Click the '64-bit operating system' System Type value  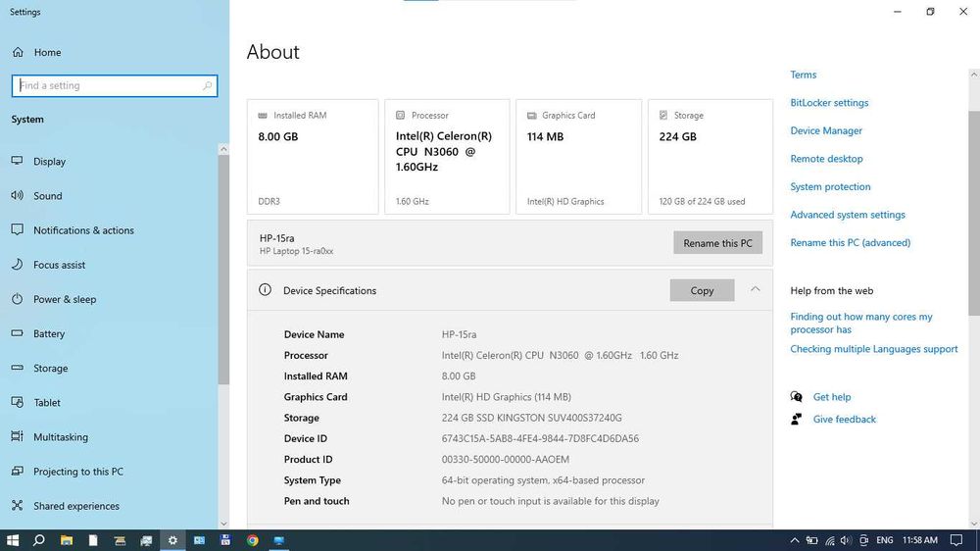pos(543,480)
